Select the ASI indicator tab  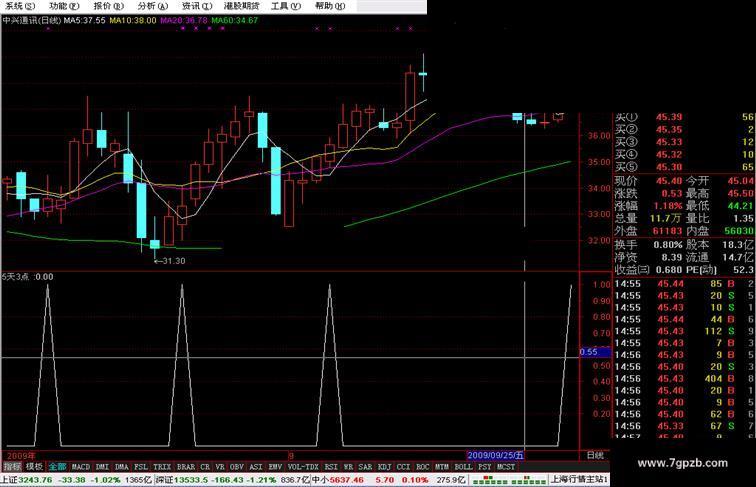point(256,467)
